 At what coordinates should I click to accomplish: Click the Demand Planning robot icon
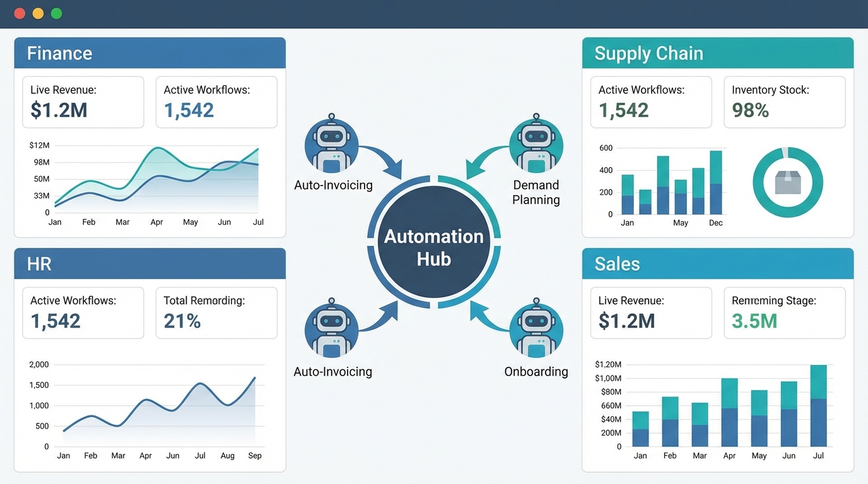536,145
